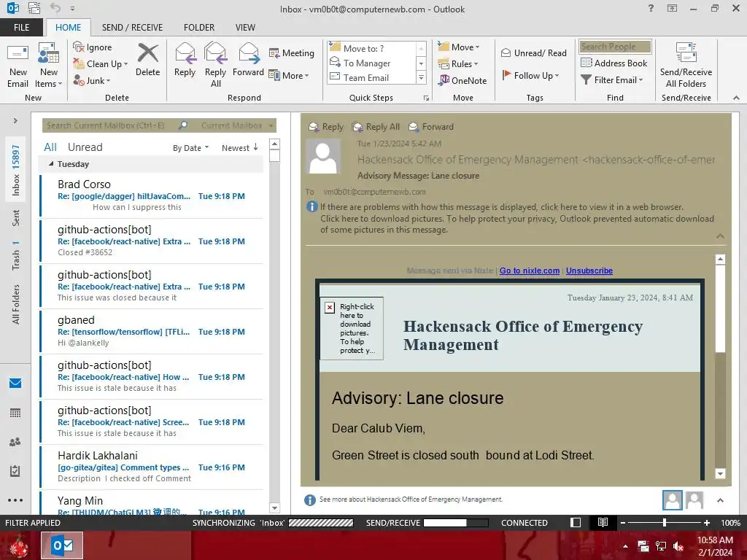747x560 pixels.
Task: Open the Address Book
Action: [x=614, y=63]
